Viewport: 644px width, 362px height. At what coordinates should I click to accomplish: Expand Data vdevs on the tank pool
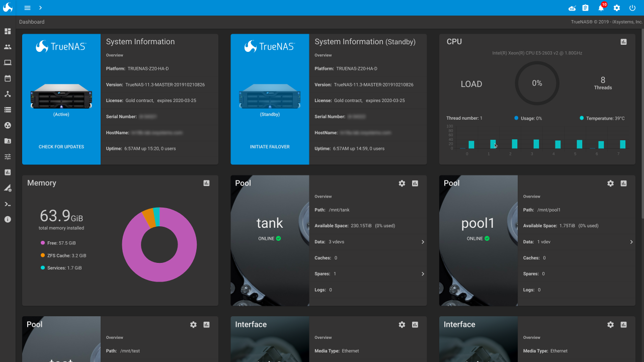click(423, 242)
